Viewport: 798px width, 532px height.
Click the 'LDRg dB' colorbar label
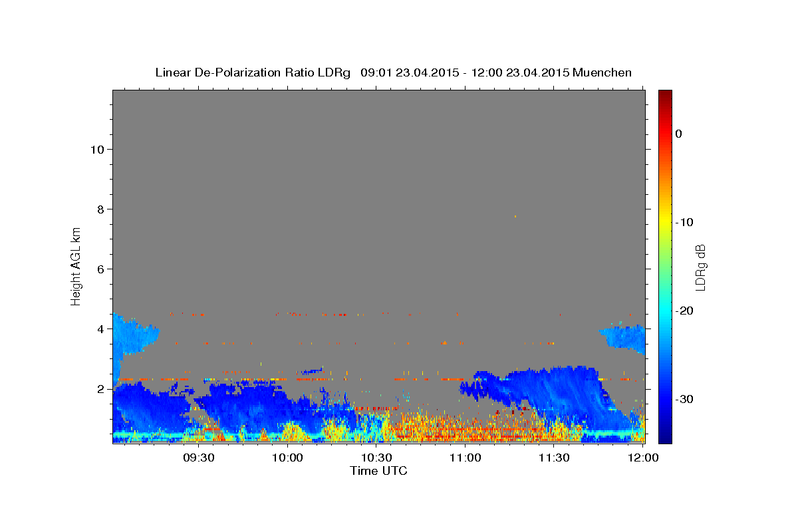point(700,267)
